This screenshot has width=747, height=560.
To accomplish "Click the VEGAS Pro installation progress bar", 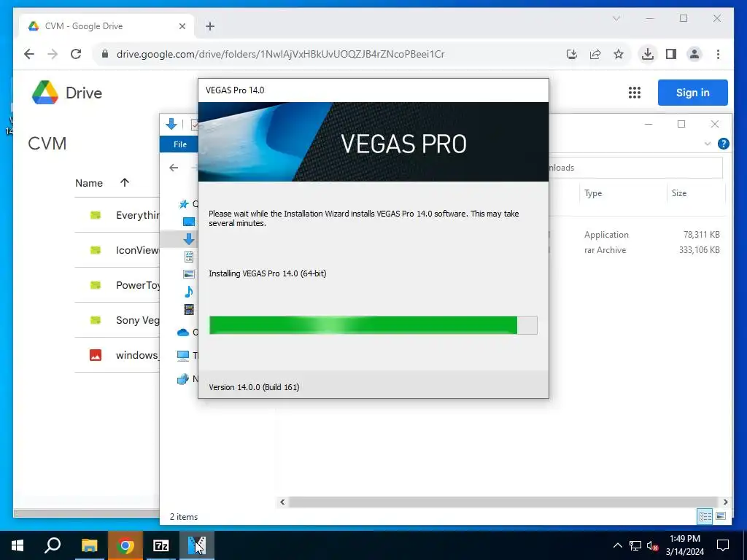I will click(x=373, y=325).
